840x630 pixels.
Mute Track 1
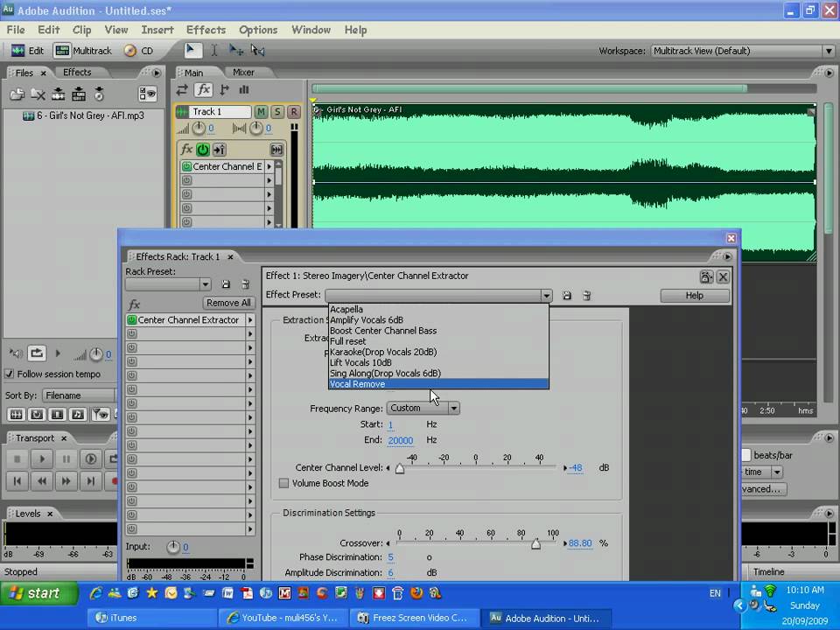pyautogui.click(x=261, y=112)
